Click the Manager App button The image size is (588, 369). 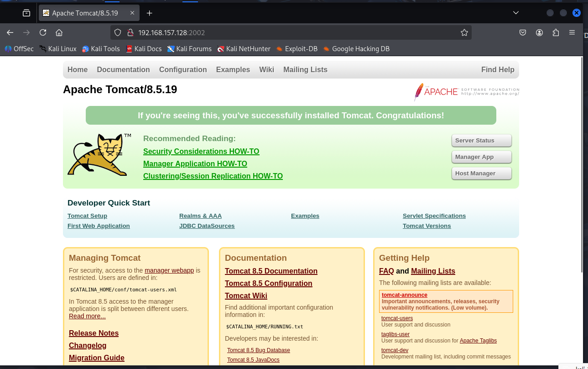[482, 157]
